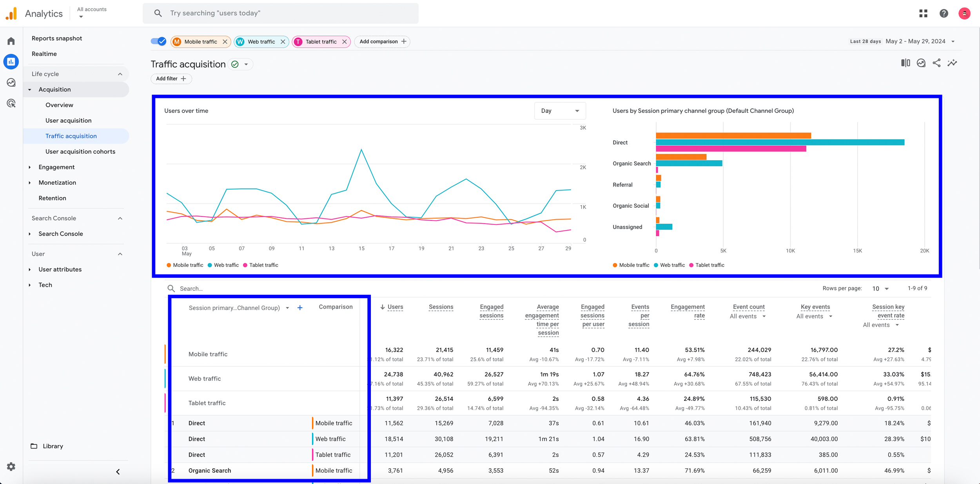Sort by Engagement rate column header
Viewport: 980px width, 484px height.
(688, 311)
